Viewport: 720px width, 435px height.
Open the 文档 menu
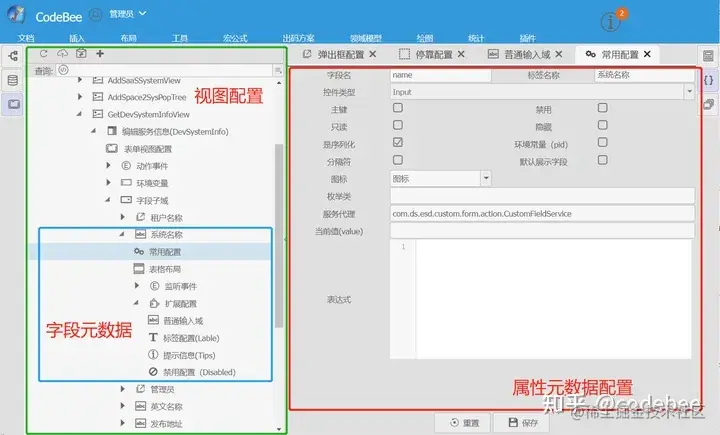click(26, 38)
